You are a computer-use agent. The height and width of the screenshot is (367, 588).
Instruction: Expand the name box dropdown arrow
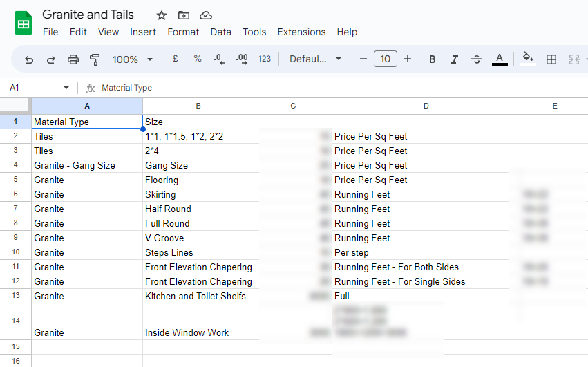(x=66, y=88)
